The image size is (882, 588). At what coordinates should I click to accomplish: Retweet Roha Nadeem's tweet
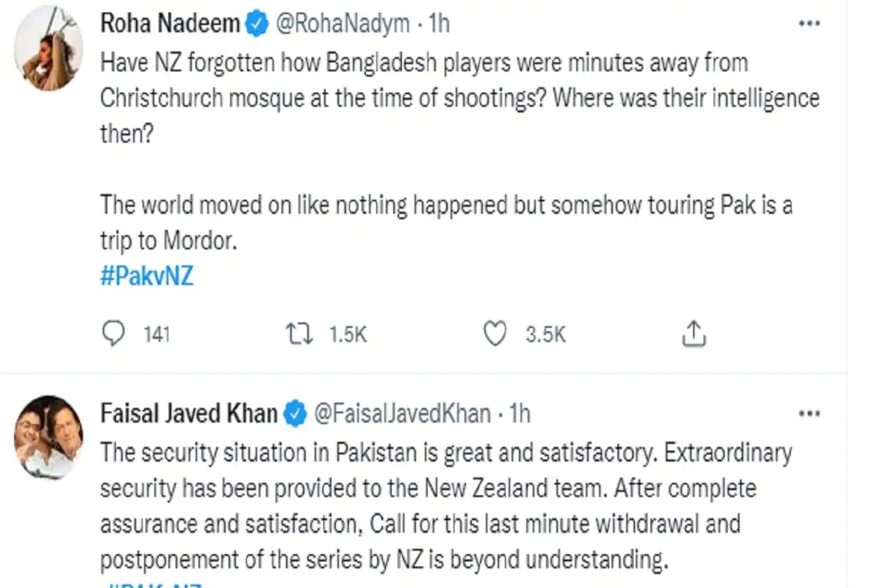(x=299, y=334)
